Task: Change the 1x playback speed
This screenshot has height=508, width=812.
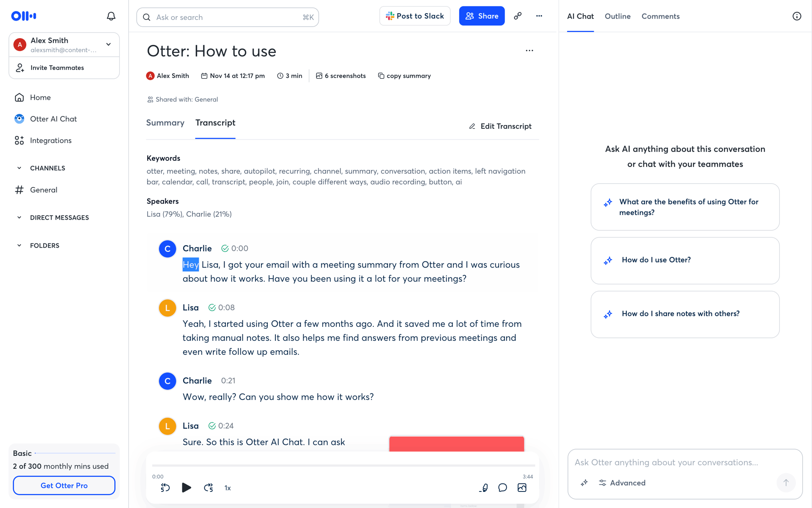Action: [x=228, y=488]
